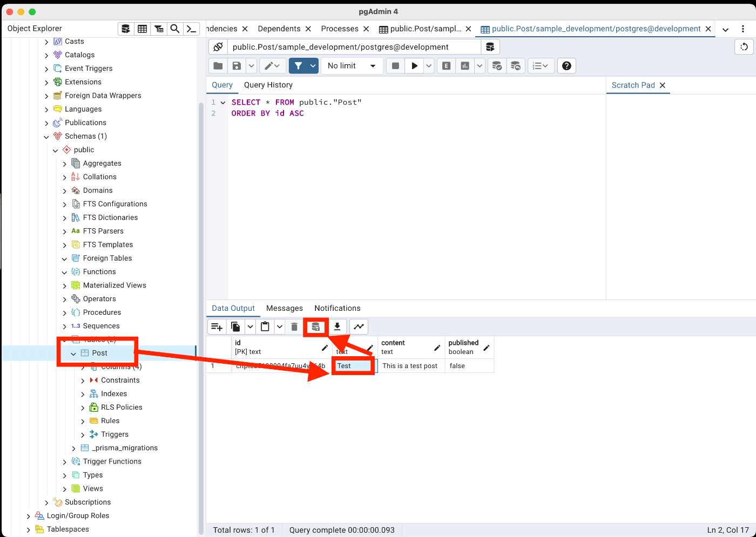
Task: Click the Save Data Changes icon
Action: (x=316, y=327)
